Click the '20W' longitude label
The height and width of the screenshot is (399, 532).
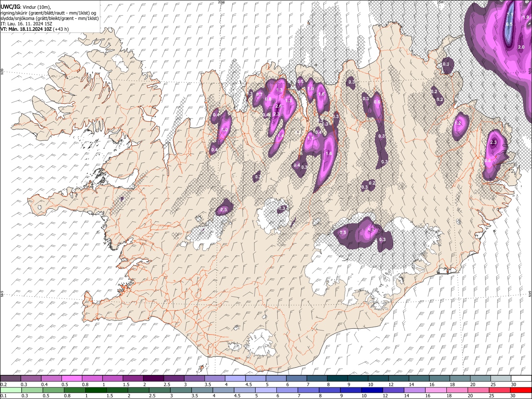click(x=221, y=2)
